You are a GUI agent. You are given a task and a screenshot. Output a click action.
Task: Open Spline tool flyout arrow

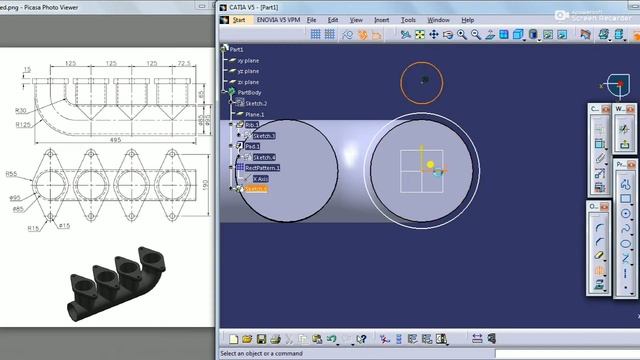(x=632, y=234)
